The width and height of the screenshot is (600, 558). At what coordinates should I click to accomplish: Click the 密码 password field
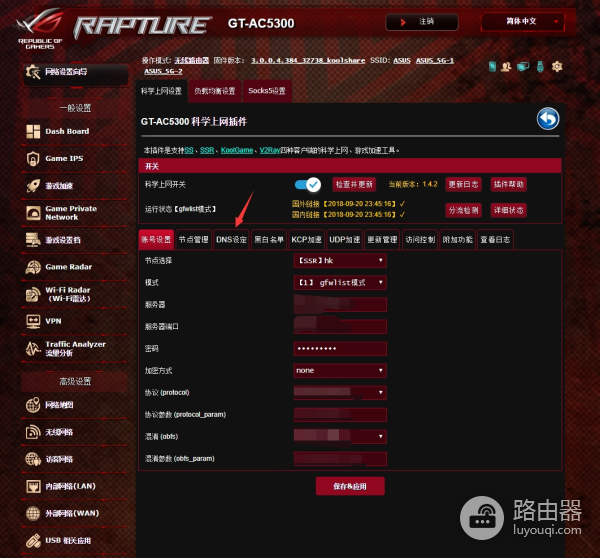tap(340, 348)
